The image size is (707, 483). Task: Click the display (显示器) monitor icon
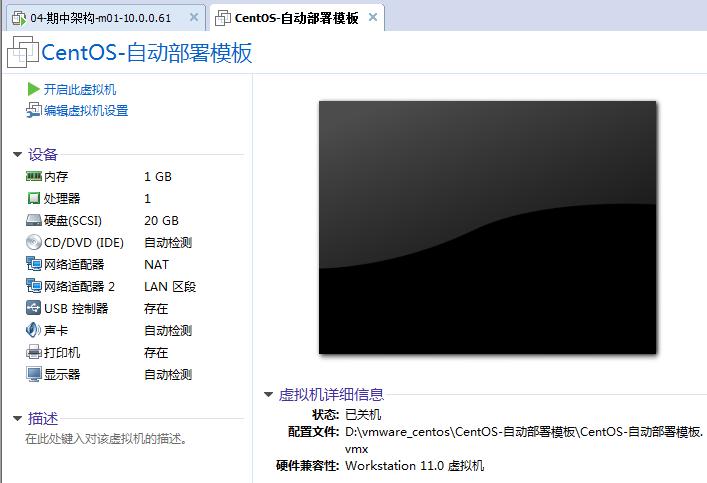[x=34, y=374]
